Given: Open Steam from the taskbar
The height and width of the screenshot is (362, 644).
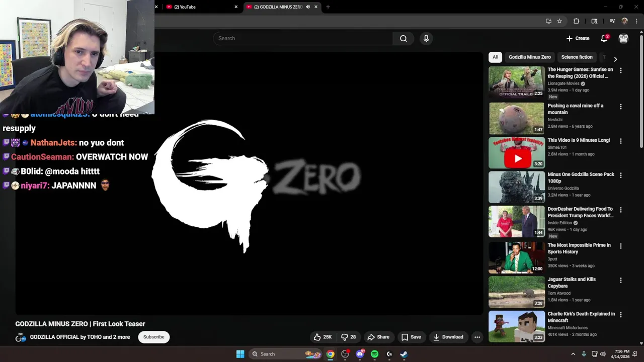Looking at the screenshot, I should pyautogui.click(x=404, y=354).
